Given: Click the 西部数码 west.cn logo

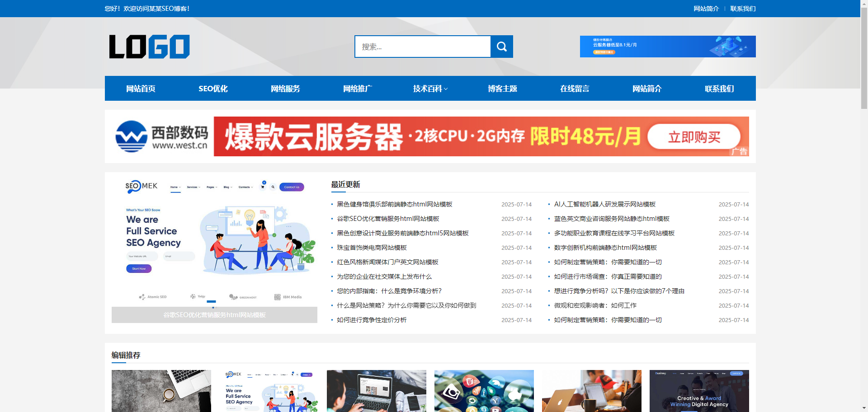Looking at the screenshot, I should click(162, 136).
